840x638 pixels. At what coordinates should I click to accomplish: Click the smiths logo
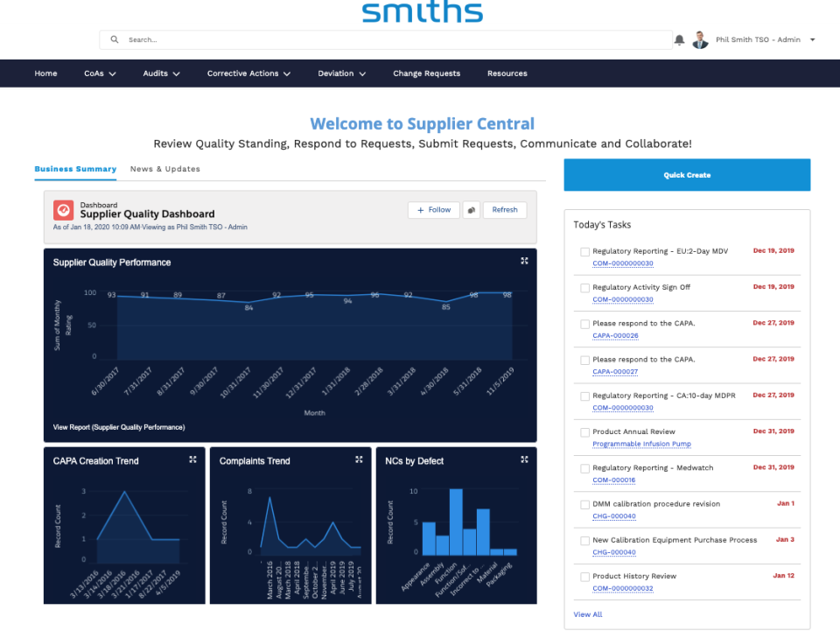click(422, 11)
